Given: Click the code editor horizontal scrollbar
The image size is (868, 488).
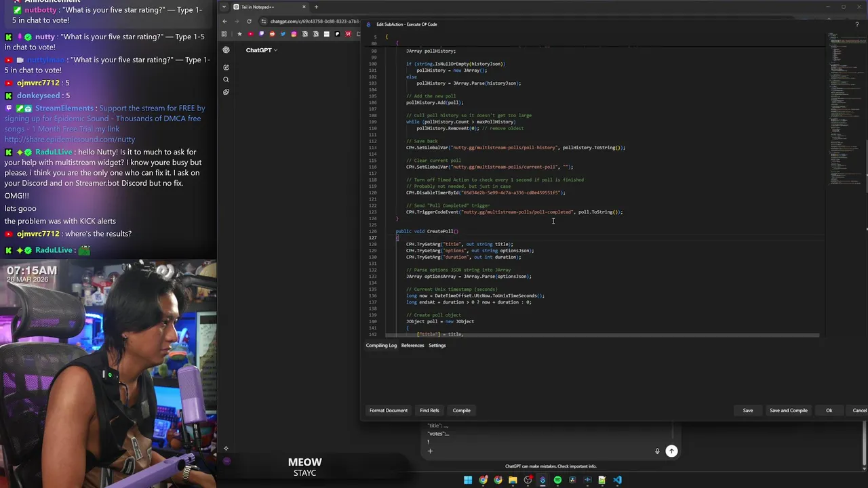Looking at the screenshot, I should (602, 335).
